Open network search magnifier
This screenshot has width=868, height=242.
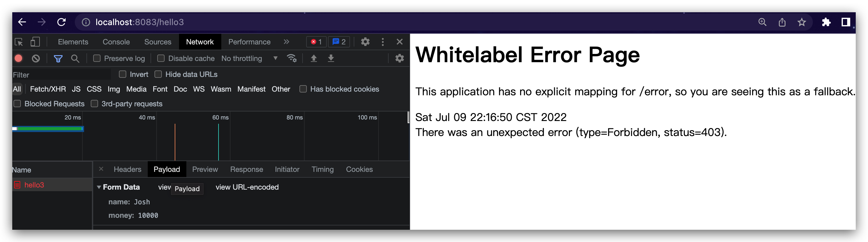click(75, 59)
